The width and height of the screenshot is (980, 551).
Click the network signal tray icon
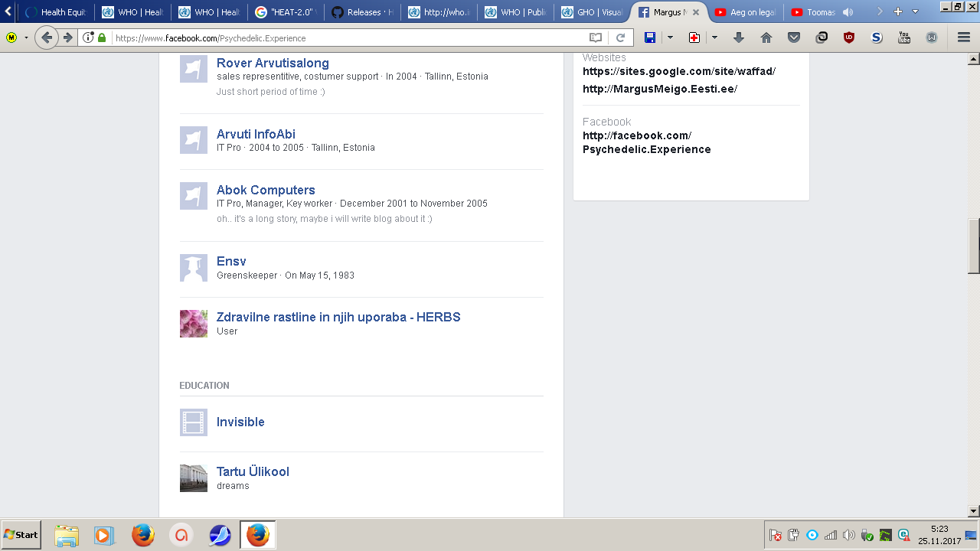830,535
